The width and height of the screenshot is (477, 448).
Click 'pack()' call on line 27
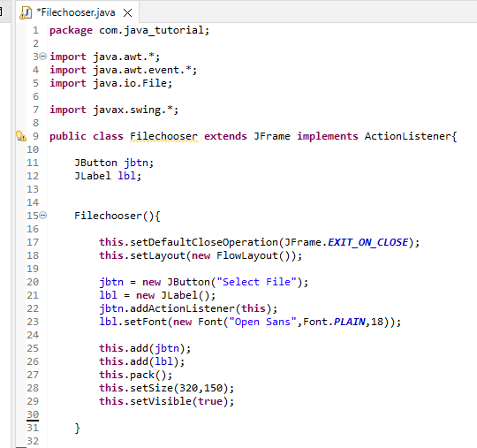pyautogui.click(x=148, y=375)
